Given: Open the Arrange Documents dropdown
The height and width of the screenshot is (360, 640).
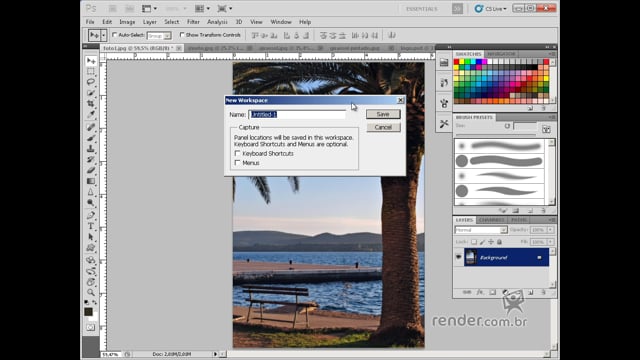Looking at the screenshot, I should pos(202,8).
